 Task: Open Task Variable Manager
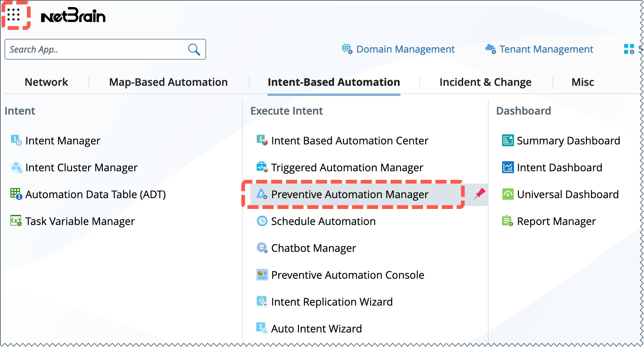pyautogui.click(x=80, y=221)
